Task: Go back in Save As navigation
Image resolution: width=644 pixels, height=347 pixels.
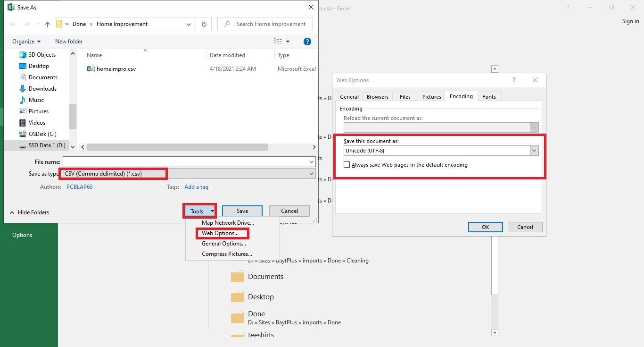Action: (x=13, y=24)
